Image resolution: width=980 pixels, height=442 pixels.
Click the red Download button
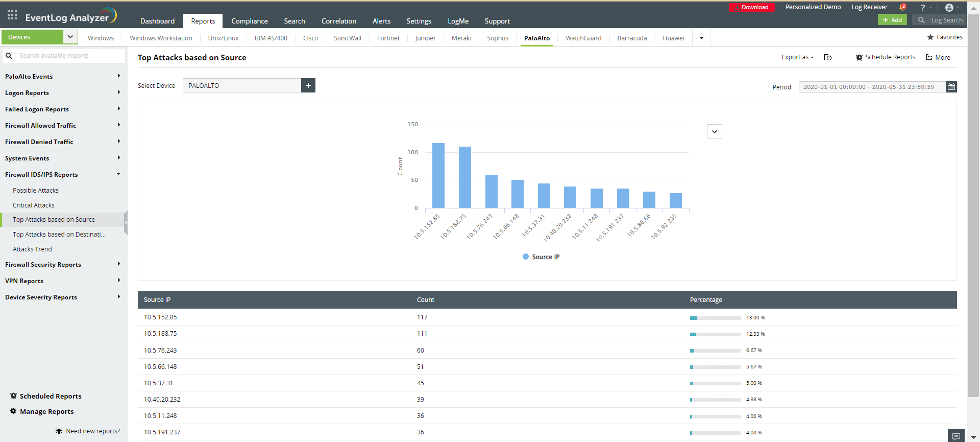pyautogui.click(x=752, y=7)
